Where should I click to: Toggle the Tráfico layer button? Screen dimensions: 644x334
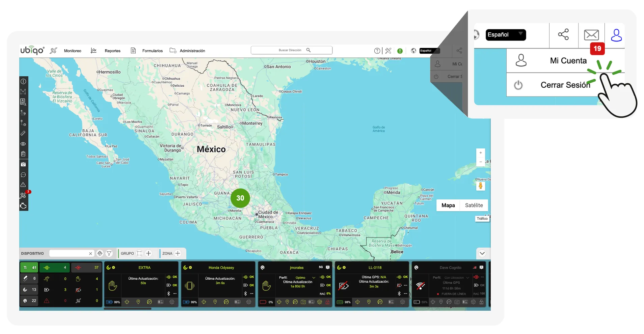point(482,219)
